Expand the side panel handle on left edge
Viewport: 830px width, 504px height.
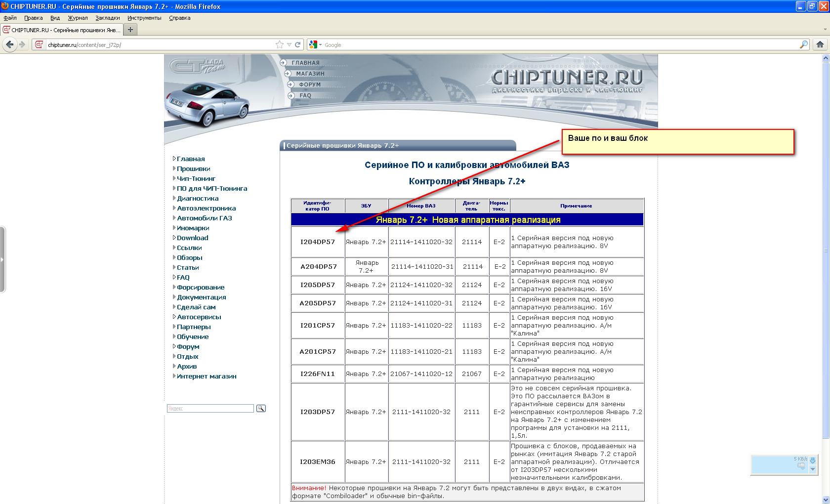tap(2, 259)
